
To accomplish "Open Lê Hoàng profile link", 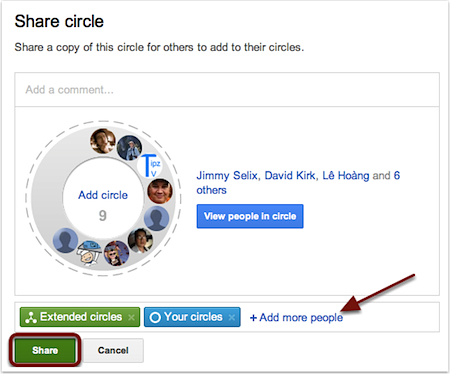I will [346, 175].
